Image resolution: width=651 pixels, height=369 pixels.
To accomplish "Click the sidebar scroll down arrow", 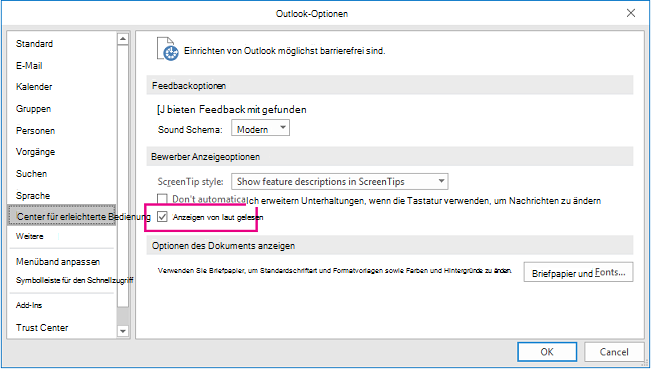I will click(122, 331).
